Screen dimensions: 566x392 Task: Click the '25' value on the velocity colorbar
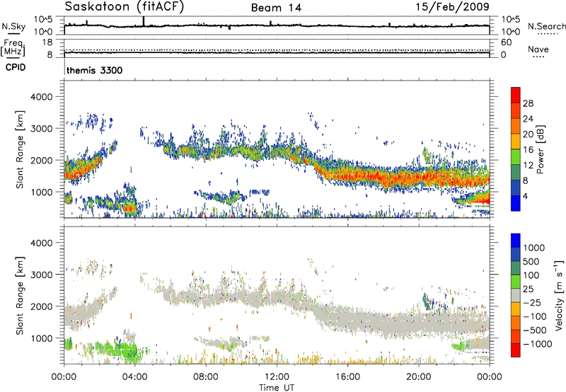point(528,289)
